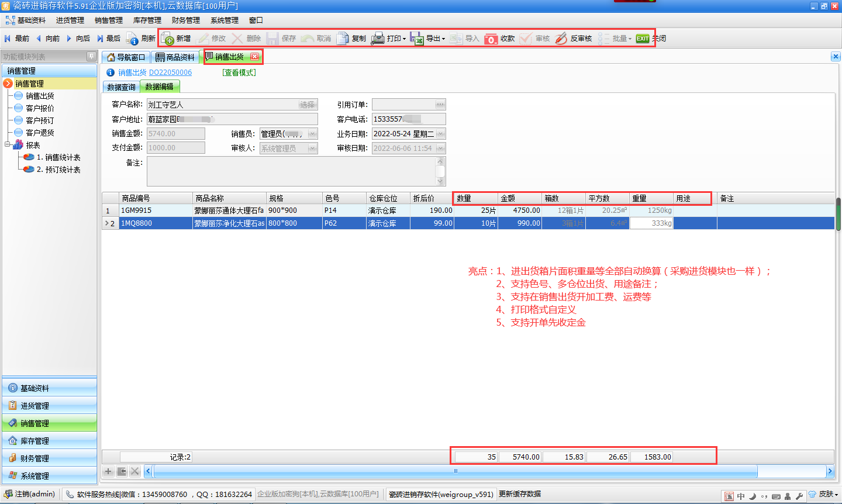842x504 pixels.
Task: Open the 进货管理 menu in the menu bar
Action: click(x=70, y=20)
